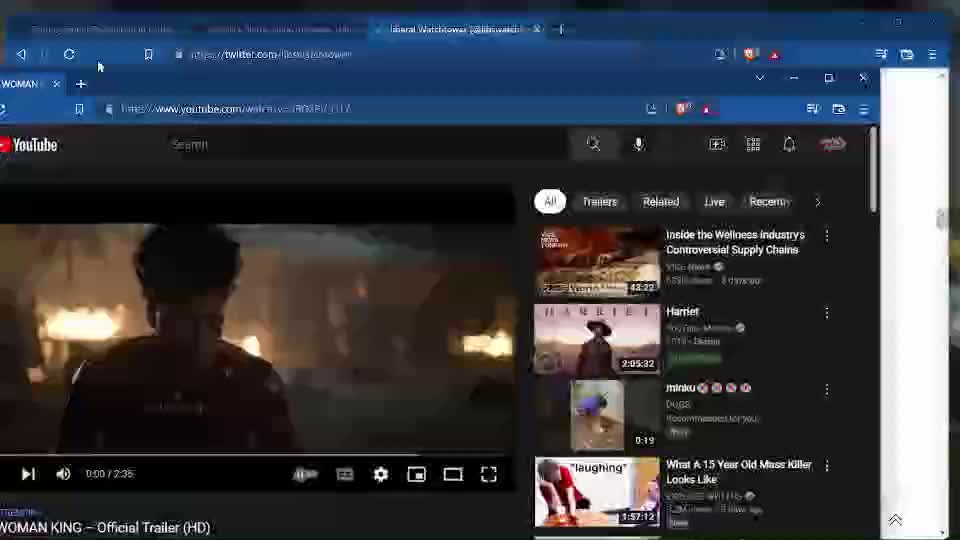
Task: Toggle subtitles captions button in player
Action: tap(345, 474)
